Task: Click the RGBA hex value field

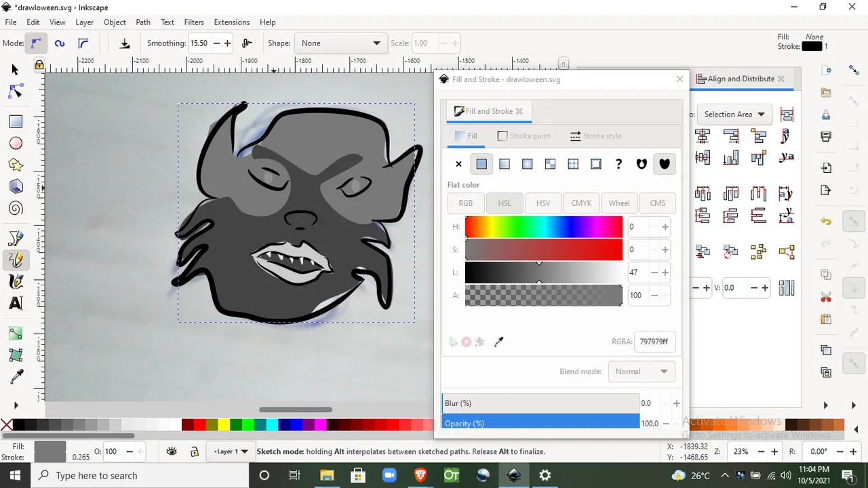Action: pyautogui.click(x=654, y=342)
